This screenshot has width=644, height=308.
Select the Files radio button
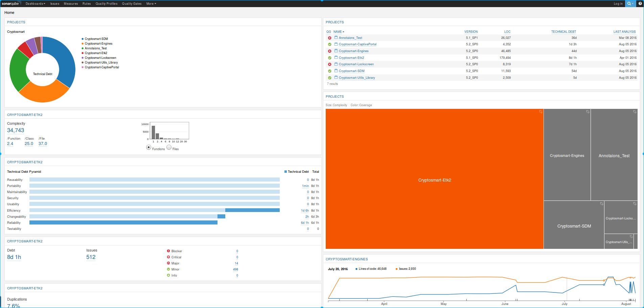pos(169,147)
